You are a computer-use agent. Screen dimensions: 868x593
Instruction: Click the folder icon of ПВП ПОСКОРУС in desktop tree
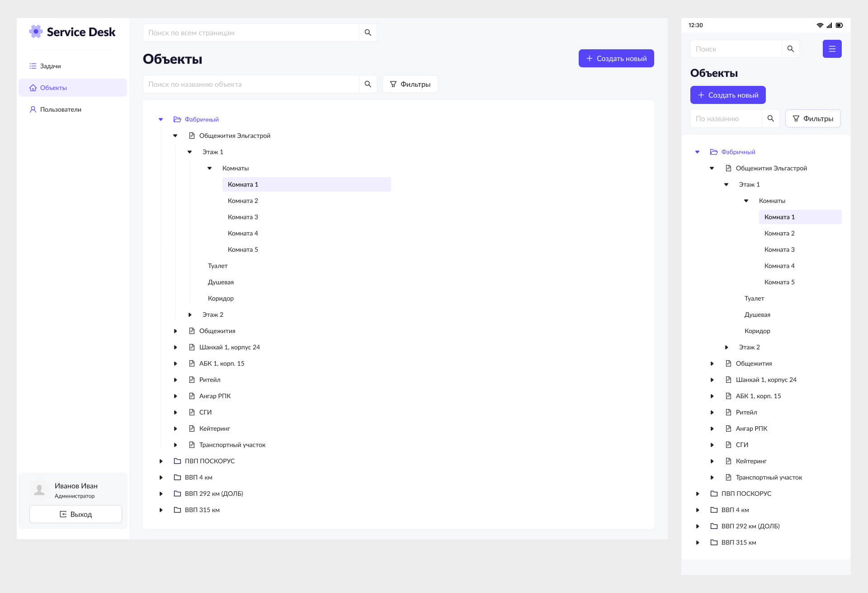coord(177,461)
